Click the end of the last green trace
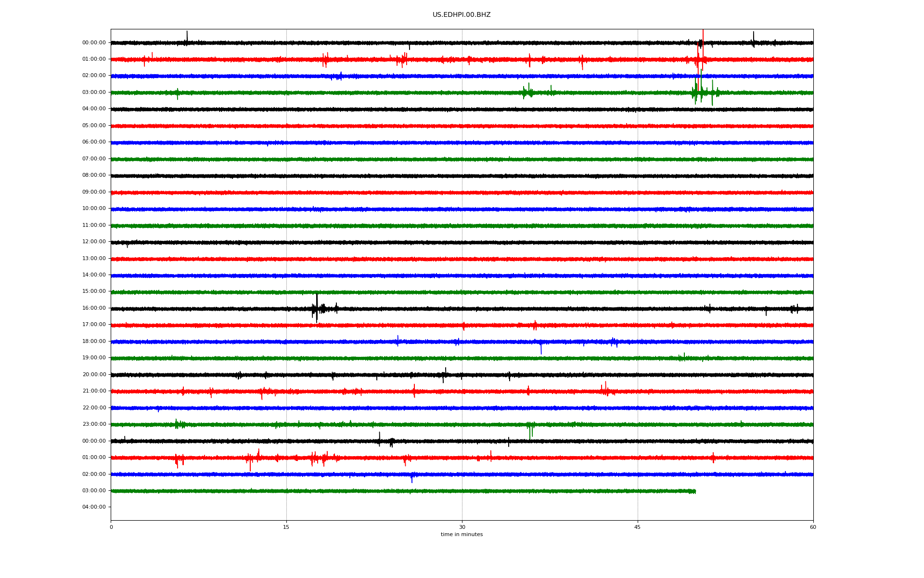The image size is (924, 578). pos(695,491)
